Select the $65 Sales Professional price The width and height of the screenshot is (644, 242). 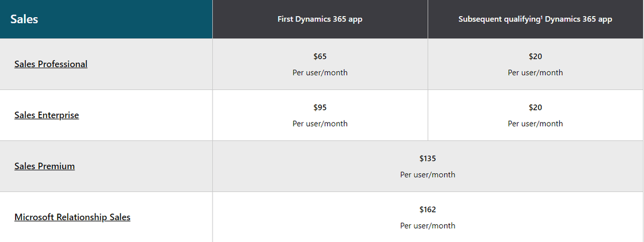(x=320, y=56)
